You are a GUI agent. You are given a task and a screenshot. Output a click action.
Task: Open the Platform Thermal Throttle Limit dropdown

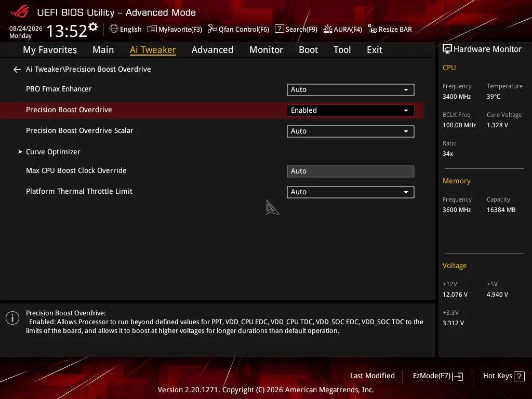click(351, 192)
